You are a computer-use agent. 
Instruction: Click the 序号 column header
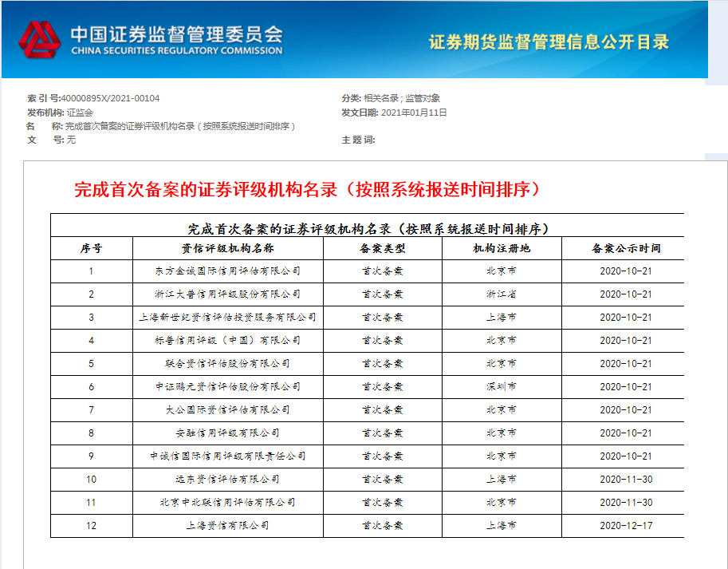click(92, 248)
